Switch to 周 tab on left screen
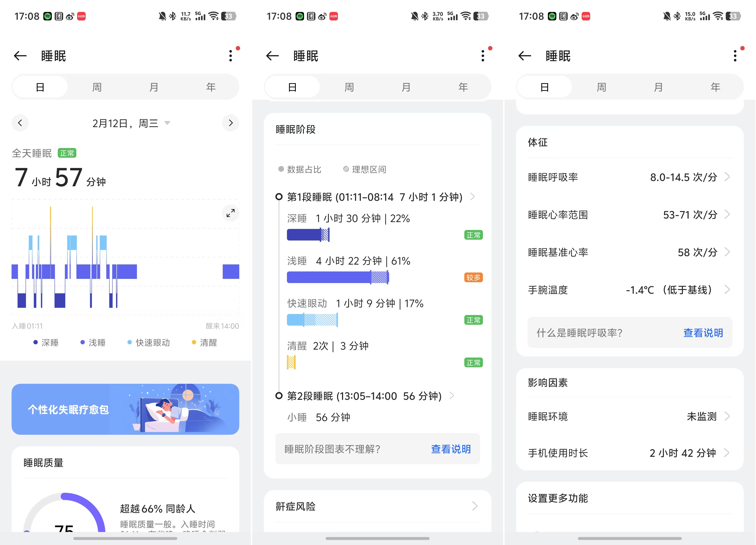The width and height of the screenshot is (756, 545). pyautogui.click(x=97, y=87)
